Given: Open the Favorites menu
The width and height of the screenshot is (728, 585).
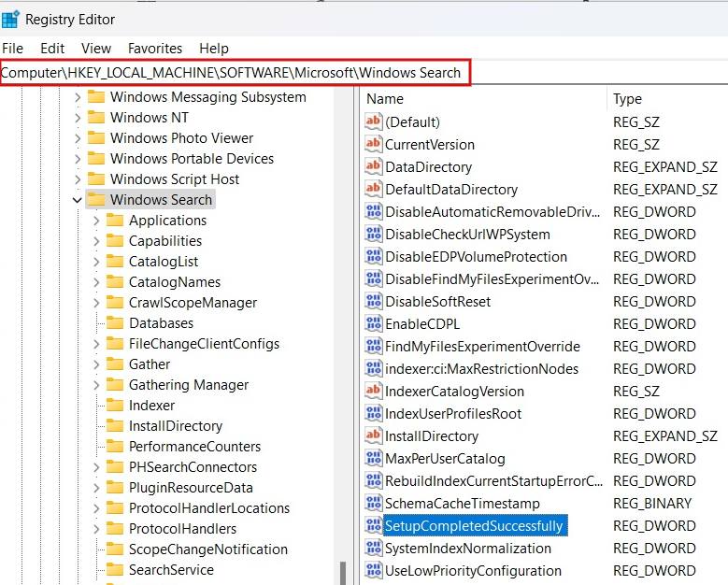Looking at the screenshot, I should tap(155, 49).
